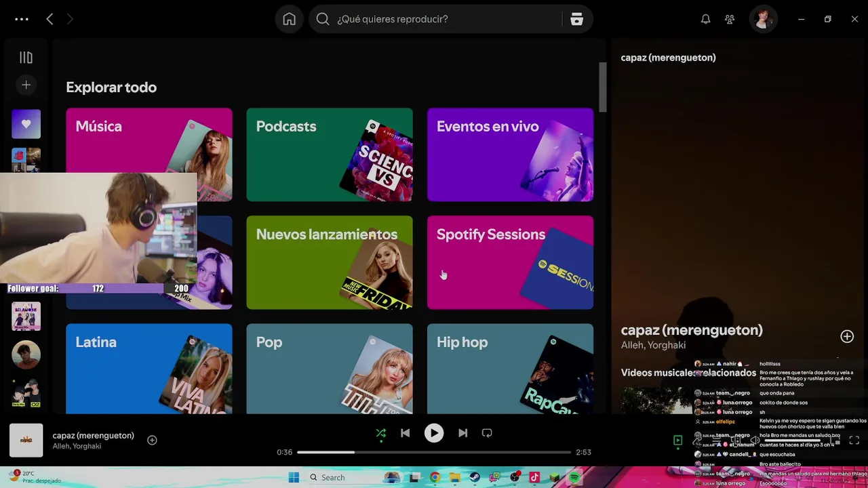868x488 pixels.
Task: Open the Hip hop category card
Action: click(510, 369)
